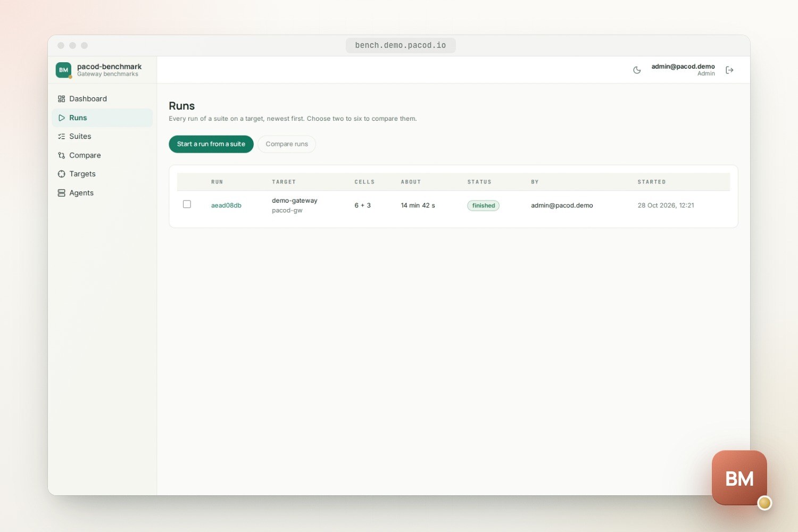
Task: Click the Targets crosshair icon in sidebar
Action: click(62, 174)
